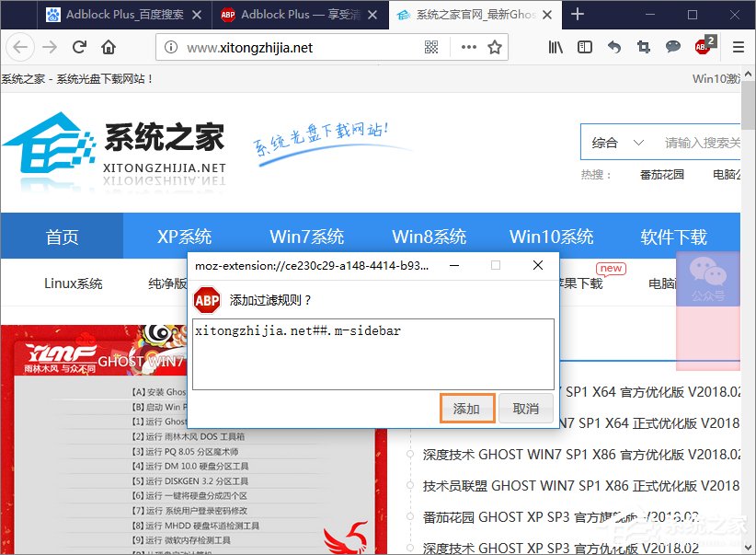Bookmark this page with the star icon

tap(493, 46)
